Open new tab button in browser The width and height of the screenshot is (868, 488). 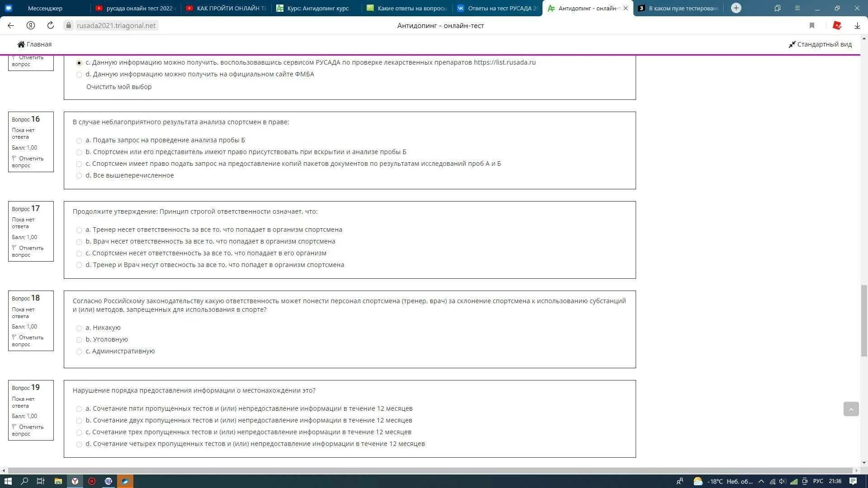736,8
